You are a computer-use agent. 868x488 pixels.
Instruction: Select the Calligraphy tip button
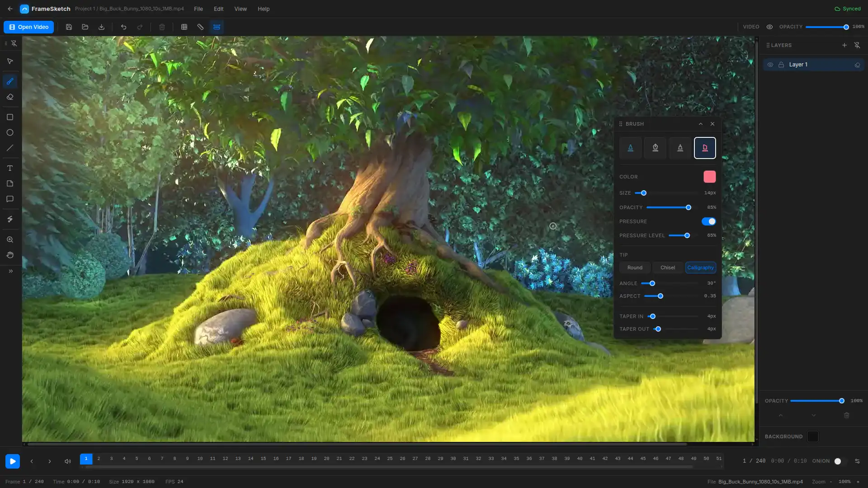[x=700, y=267]
